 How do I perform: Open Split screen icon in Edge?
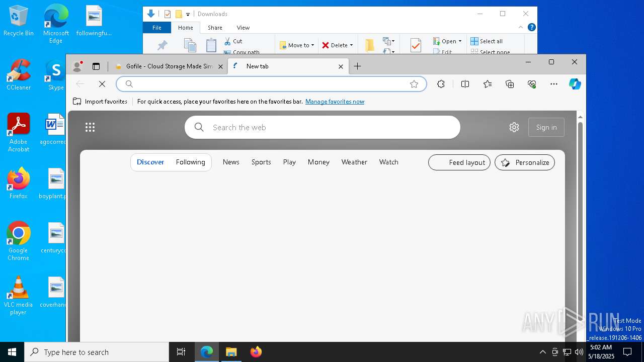pyautogui.click(x=465, y=84)
